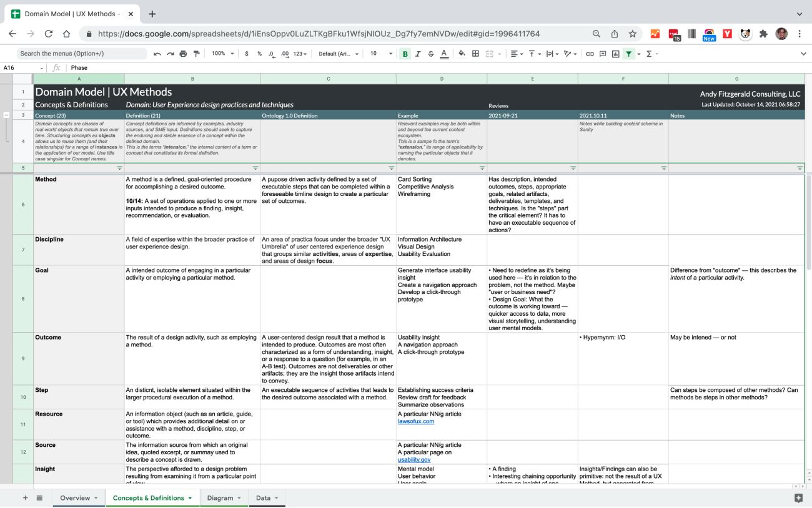
Task: Open the Chrome three-dot menu
Action: click(800, 34)
